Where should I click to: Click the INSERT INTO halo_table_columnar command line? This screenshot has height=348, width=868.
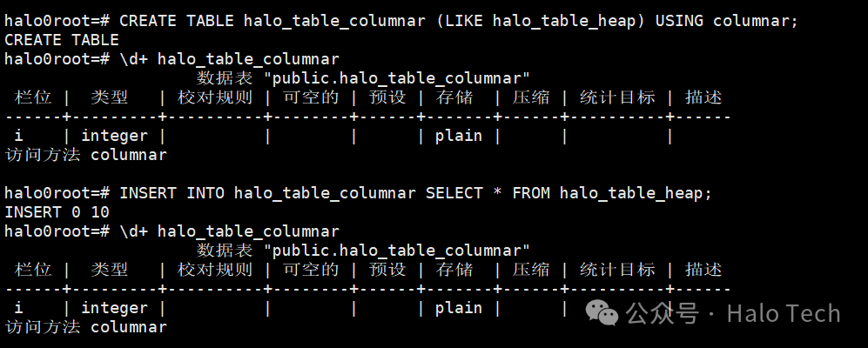coord(358,194)
